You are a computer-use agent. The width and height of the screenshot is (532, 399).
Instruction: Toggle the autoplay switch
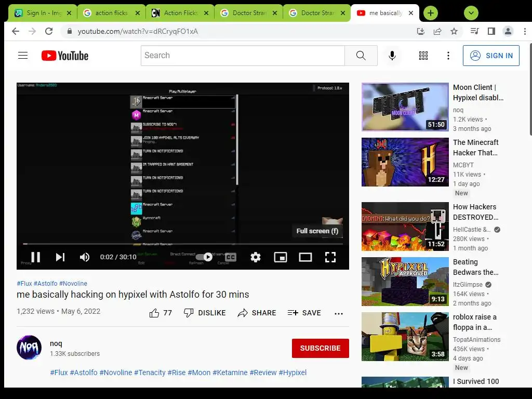click(204, 257)
